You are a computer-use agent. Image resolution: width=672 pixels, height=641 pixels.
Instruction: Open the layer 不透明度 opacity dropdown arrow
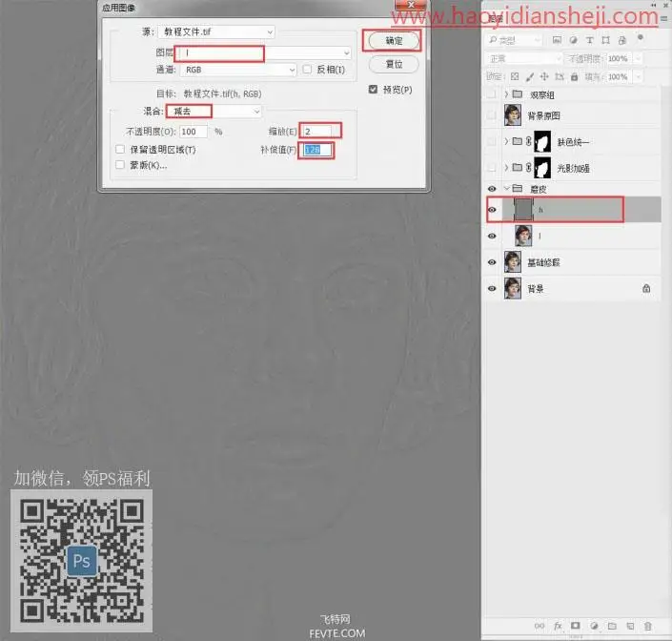638,58
